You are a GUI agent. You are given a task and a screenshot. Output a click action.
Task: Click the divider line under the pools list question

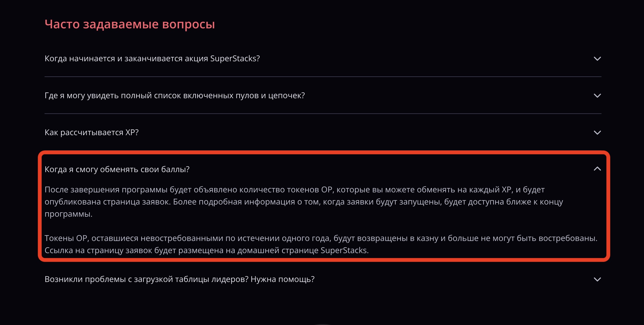(323, 114)
